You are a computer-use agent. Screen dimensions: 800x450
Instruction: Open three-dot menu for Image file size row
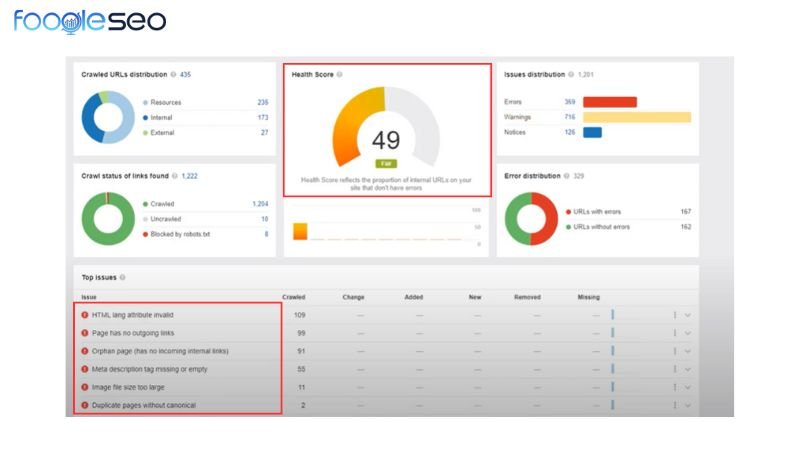[674, 387]
